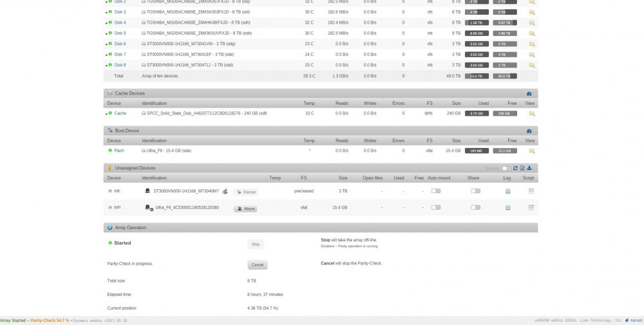The width and height of the screenshot is (644, 325).
Task: Click the drive icon of Ultra_Fit 4C530001180528120380
Action: pos(149,208)
